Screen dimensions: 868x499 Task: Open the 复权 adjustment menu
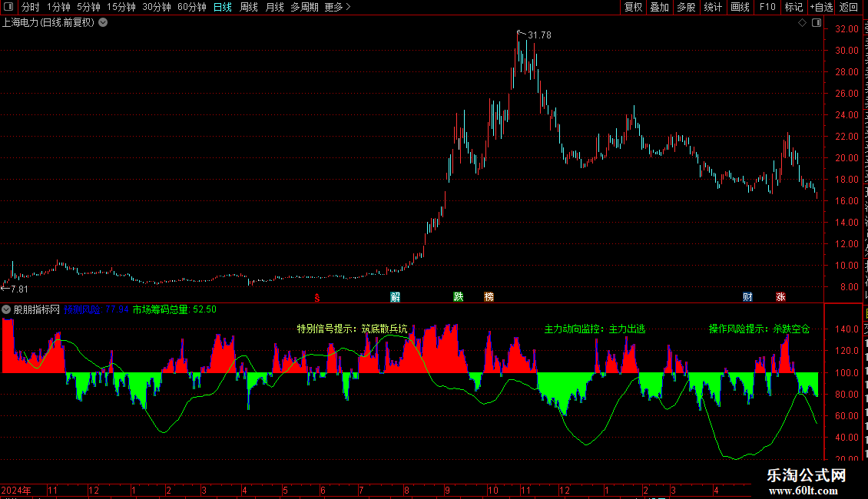pos(633,7)
